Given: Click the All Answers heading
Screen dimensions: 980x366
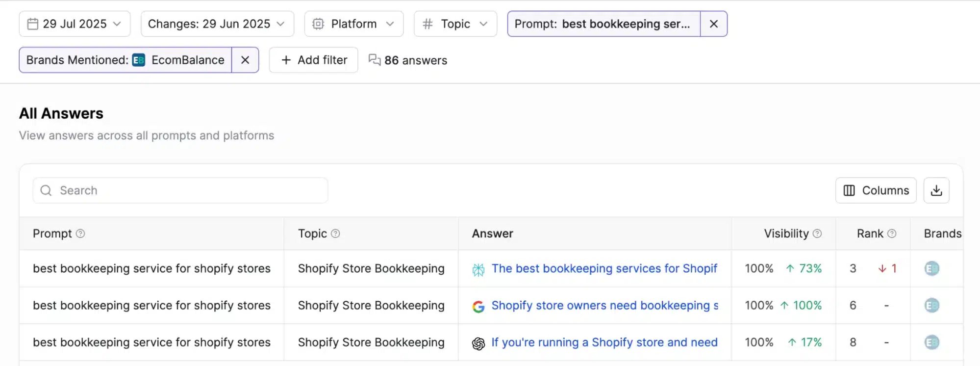Looking at the screenshot, I should pos(61,113).
